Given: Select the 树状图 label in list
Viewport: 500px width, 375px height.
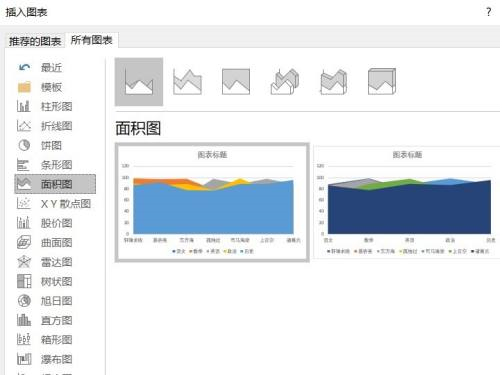Looking at the screenshot, I should pyautogui.click(x=56, y=281).
